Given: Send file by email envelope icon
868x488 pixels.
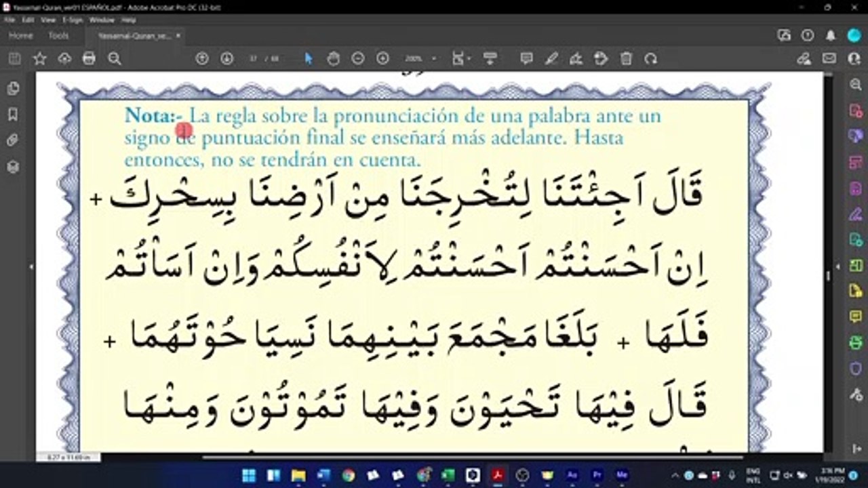Looking at the screenshot, I should click(829, 59).
